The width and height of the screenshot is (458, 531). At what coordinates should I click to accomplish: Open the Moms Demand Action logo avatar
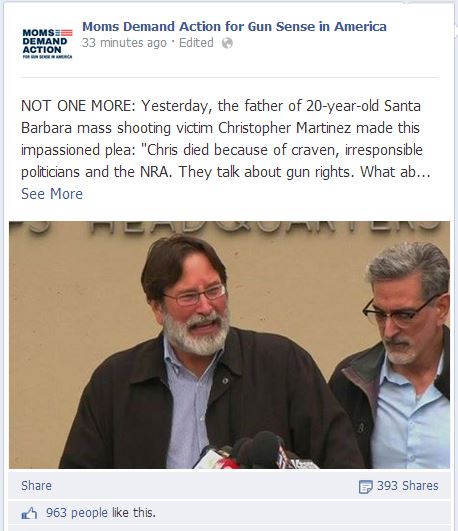(x=47, y=43)
